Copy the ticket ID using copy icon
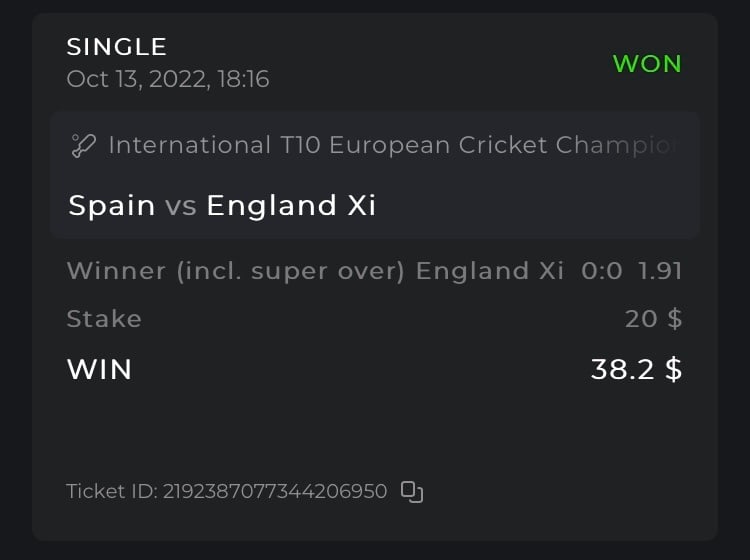Screen dimensions: 750x560 pyautogui.click(x=412, y=491)
